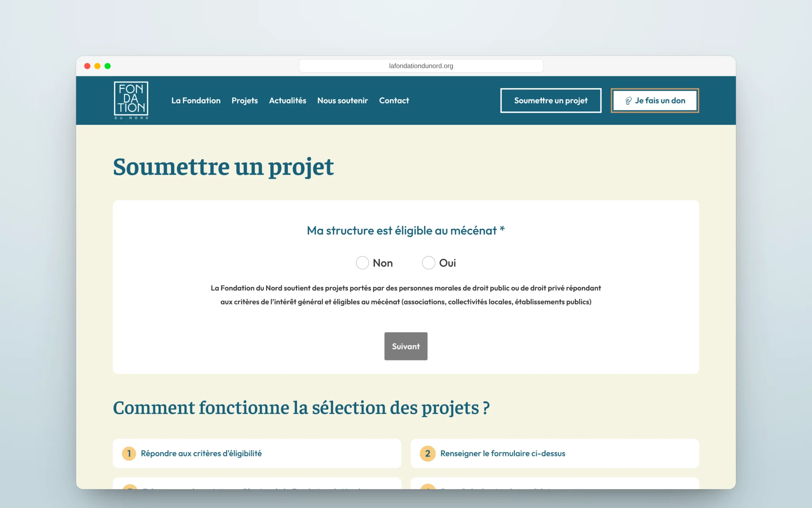Click the Fondation du Nord logo
812x508 pixels.
point(131,100)
